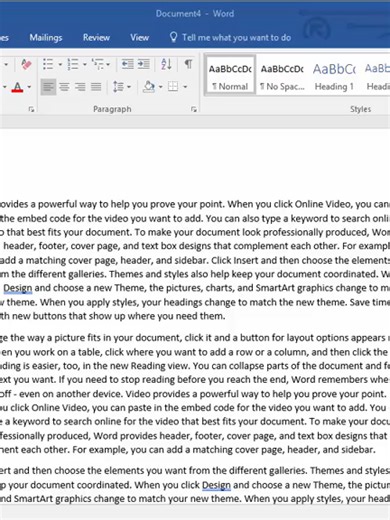Viewport: 390px width, 520px height.
Task: Center the paragraph text
Action: click(x=64, y=87)
